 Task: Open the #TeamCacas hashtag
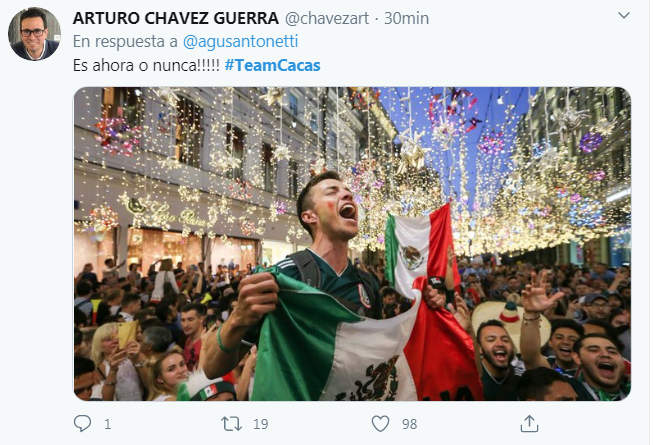tap(272, 65)
